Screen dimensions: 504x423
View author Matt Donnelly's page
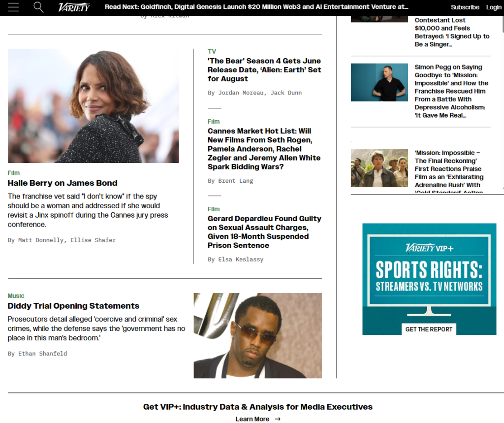point(41,240)
